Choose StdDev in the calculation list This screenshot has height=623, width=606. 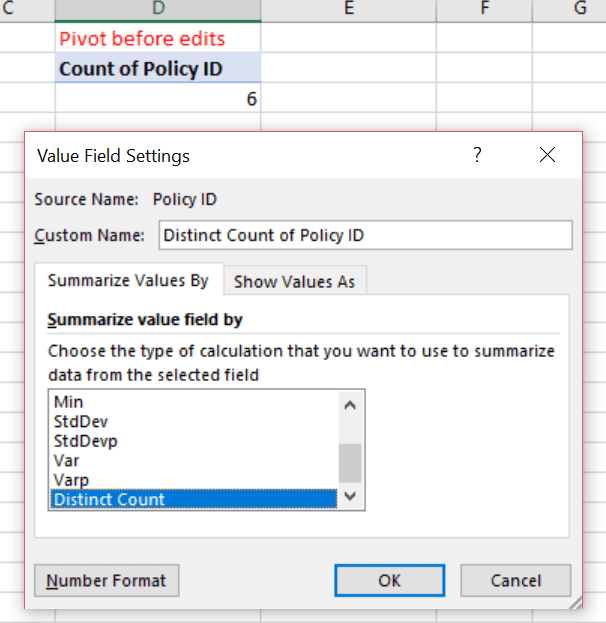click(194, 421)
